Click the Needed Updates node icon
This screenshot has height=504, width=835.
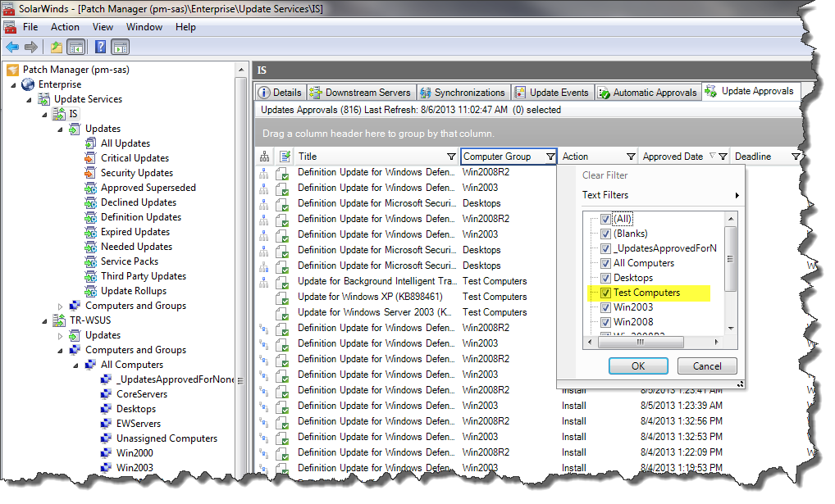coord(90,247)
